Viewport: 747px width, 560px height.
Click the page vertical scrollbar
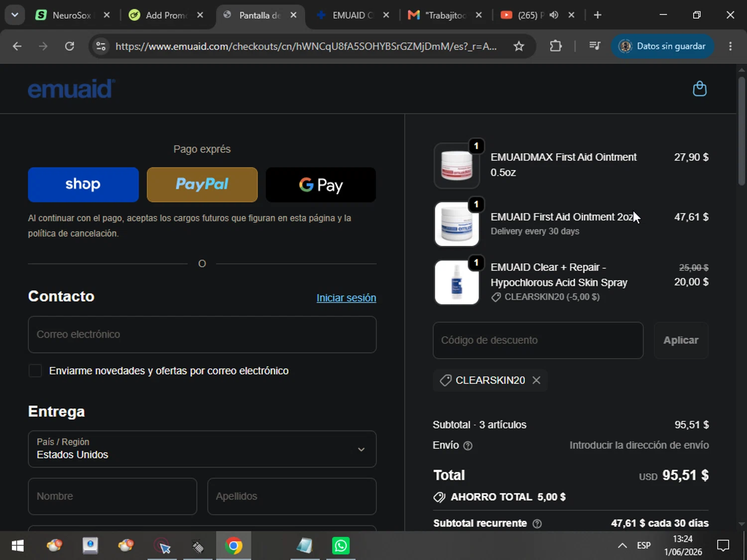(742, 131)
